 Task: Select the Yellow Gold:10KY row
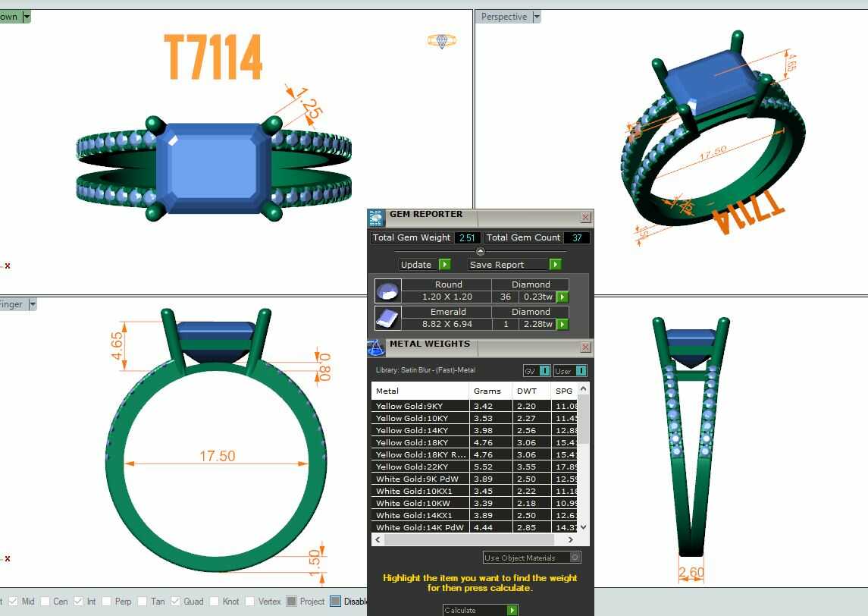pos(475,418)
